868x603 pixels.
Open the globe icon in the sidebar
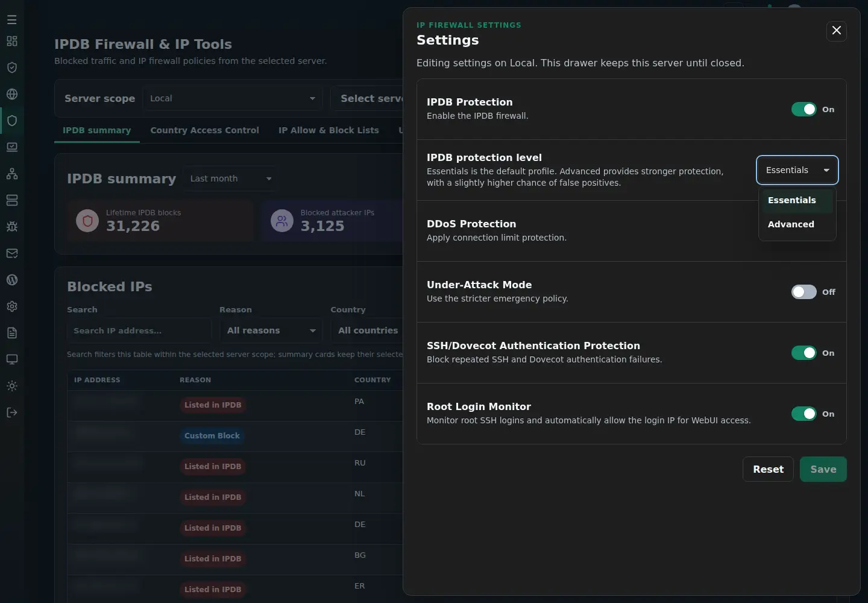click(12, 94)
